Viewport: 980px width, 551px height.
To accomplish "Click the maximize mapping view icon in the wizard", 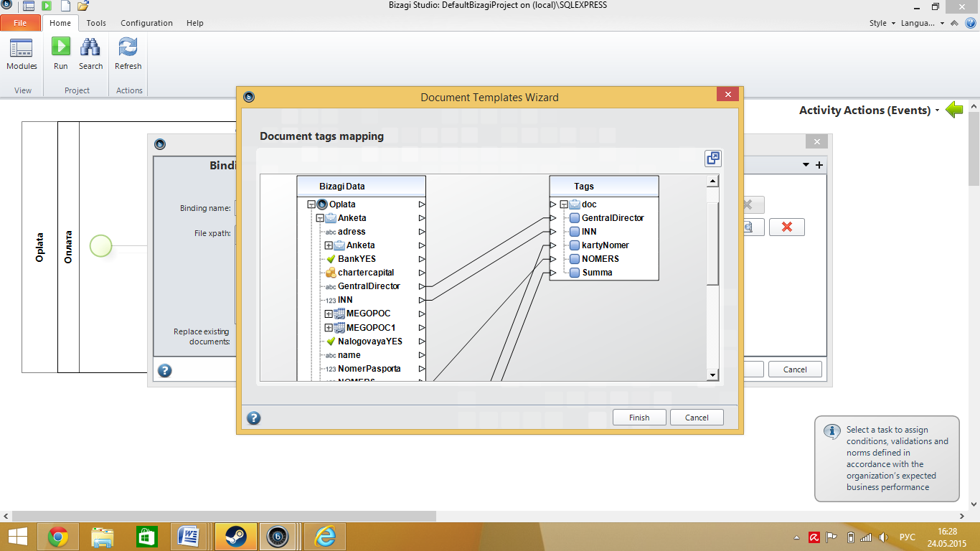I will pyautogui.click(x=712, y=159).
